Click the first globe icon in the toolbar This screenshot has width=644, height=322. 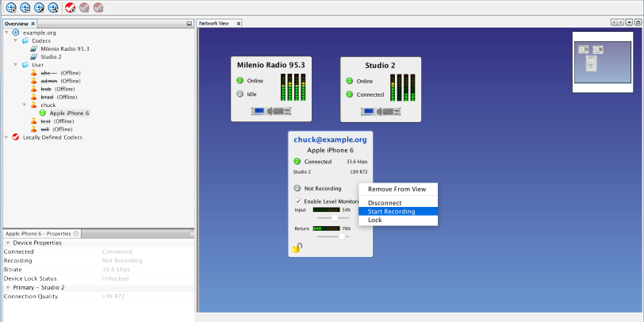click(x=11, y=8)
